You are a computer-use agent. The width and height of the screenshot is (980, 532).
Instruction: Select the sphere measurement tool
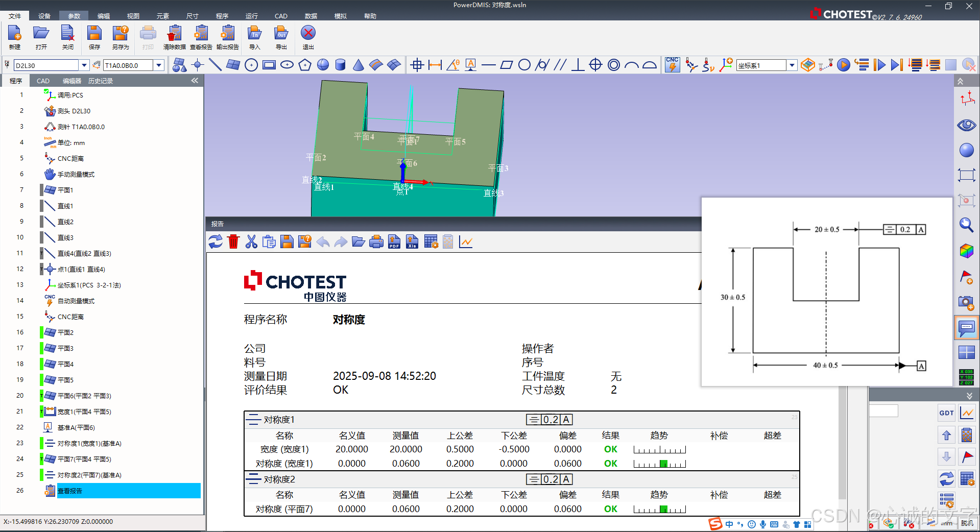(322, 65)
